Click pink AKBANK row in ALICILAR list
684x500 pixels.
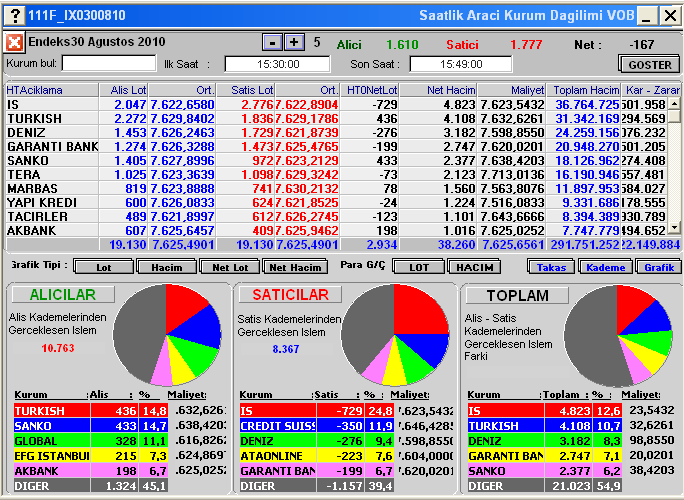[91, 471]
